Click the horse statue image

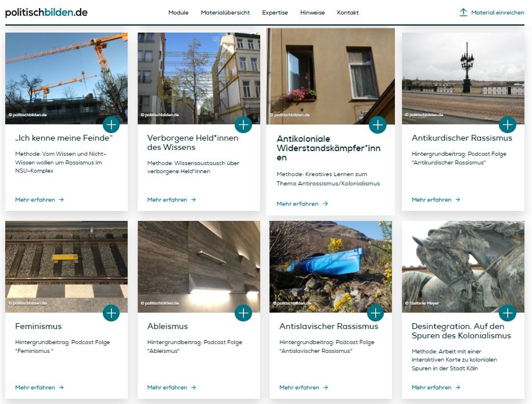click(463, 262)
